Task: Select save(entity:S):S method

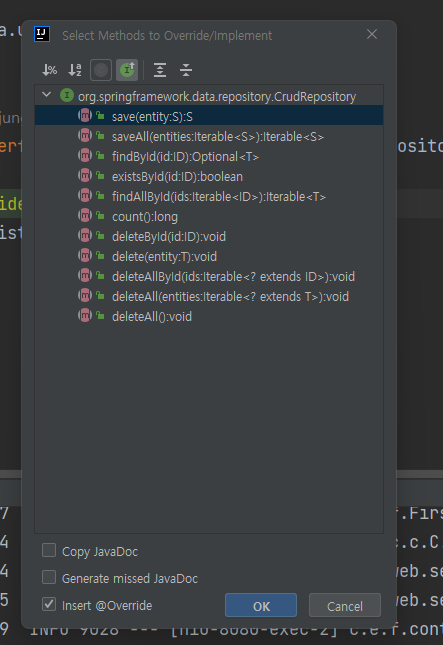Action: click(209, 116)
